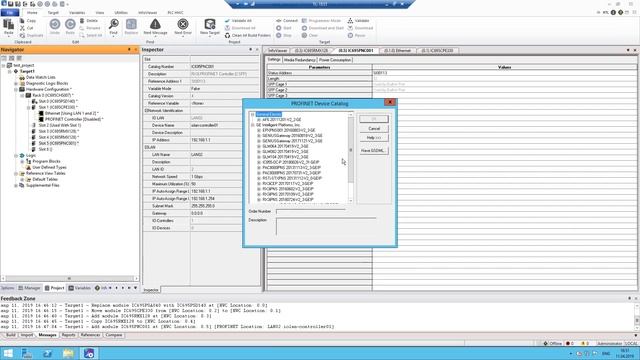This screenshot has height=360, width=640.
Task: Expand the Program Blocks node
Action: (22, 162)
